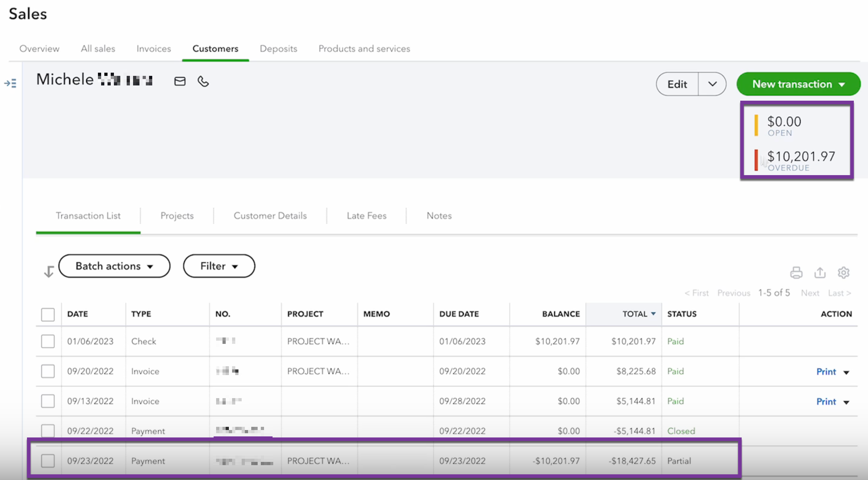Image resolution: width=868 pixels, height=480 pixels.
Task: Open table settings gear icon
Action: [844, 273]
